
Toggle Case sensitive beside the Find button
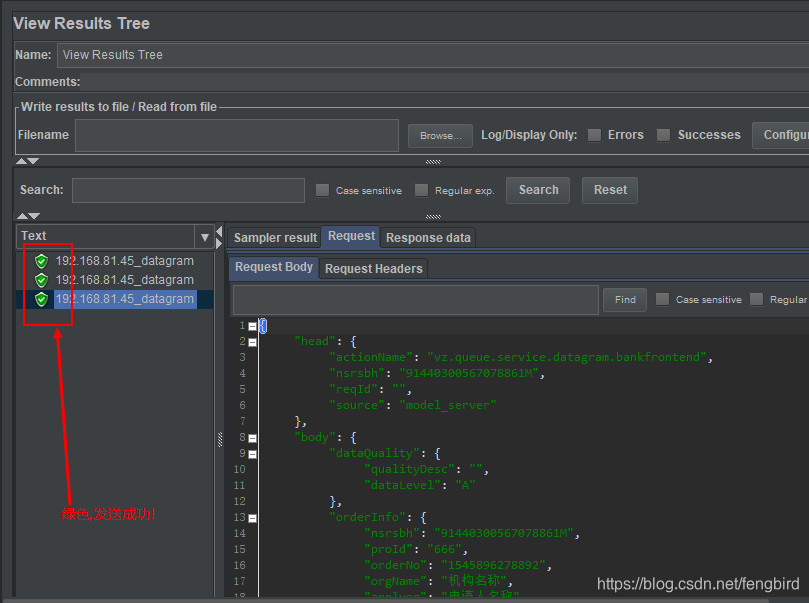(x=662, y=299)
